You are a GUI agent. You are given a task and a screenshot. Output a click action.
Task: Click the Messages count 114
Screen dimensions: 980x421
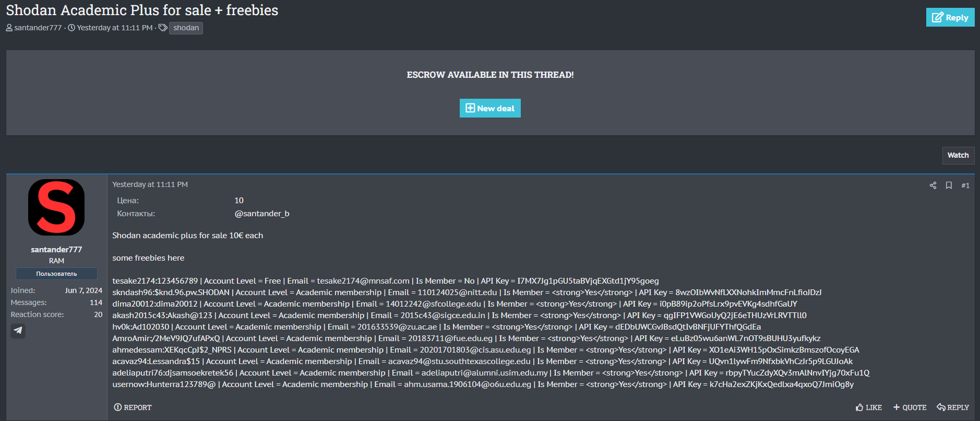point(96,302)
